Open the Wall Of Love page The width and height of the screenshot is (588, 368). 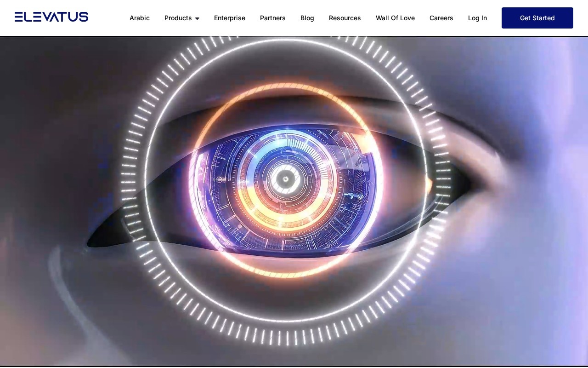click(x=395, y=18)
